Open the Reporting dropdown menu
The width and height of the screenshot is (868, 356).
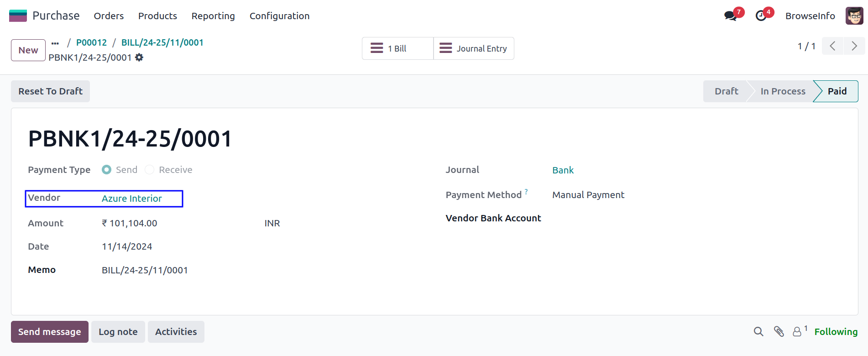213,16
